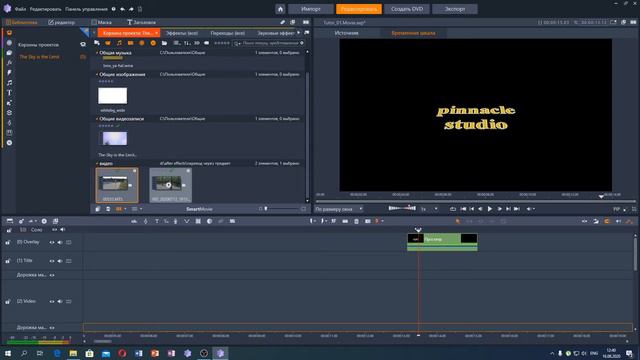Jump to end of preview
This screenshot has height=360, width=640.
pos(517,209)
